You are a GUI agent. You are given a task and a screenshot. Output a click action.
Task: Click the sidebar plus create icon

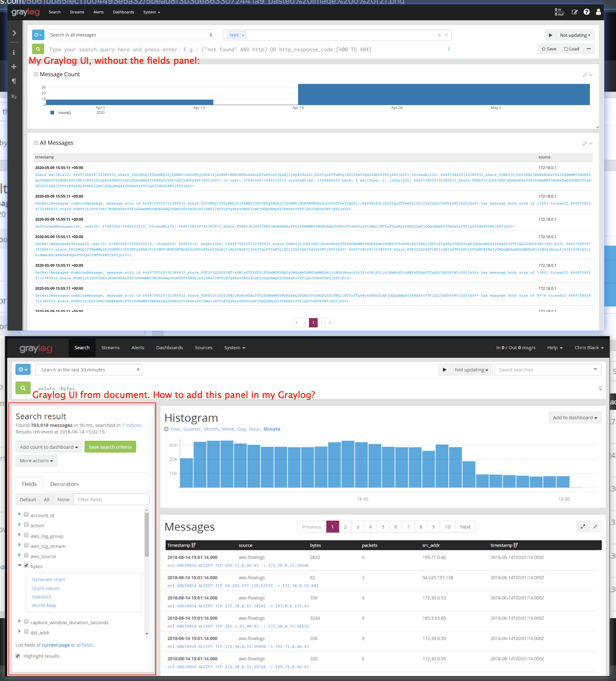(x=14, y=67)
